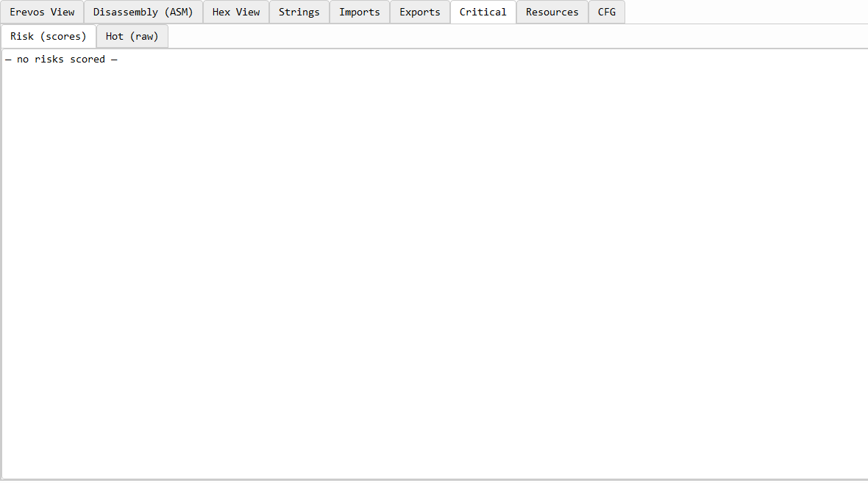This screenshot has height=483, width=868.
Task: Show the Strings tab
Action: click(299, 12)
